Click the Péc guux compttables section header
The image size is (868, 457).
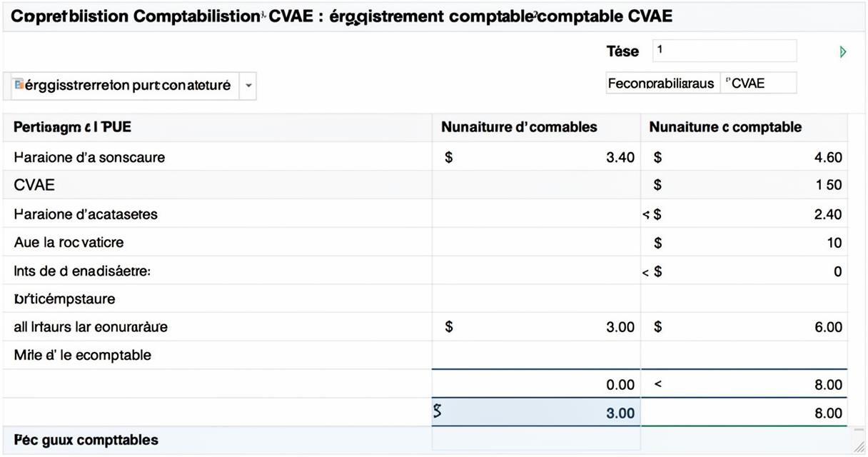86,440
